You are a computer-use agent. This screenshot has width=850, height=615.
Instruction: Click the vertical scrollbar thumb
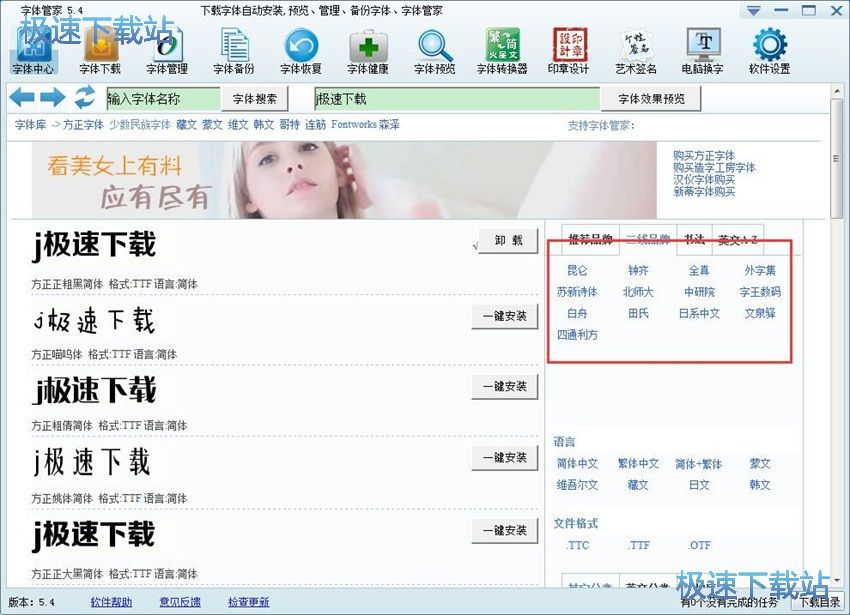click(836, 159)
